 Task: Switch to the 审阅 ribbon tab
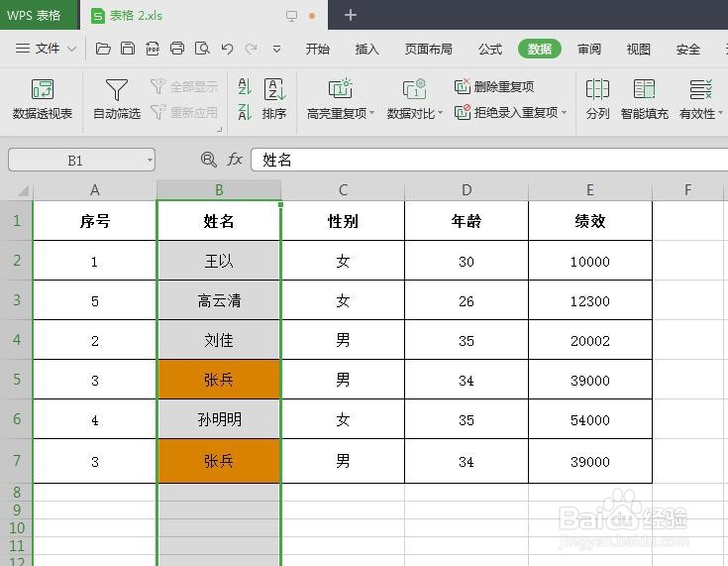coord(589,49)
